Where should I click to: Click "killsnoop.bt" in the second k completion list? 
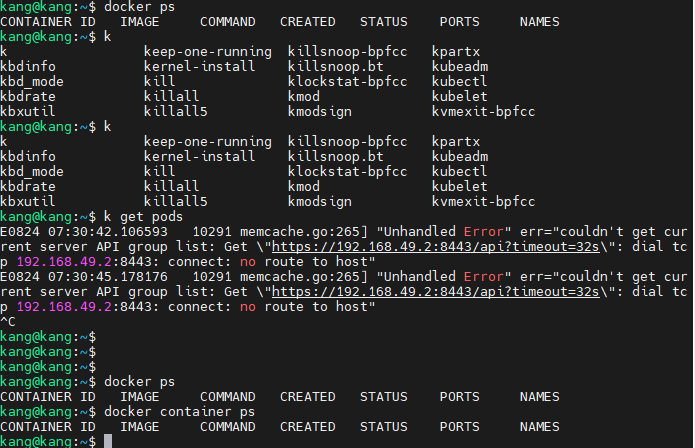pyautogui.click(x=336, y=156)
